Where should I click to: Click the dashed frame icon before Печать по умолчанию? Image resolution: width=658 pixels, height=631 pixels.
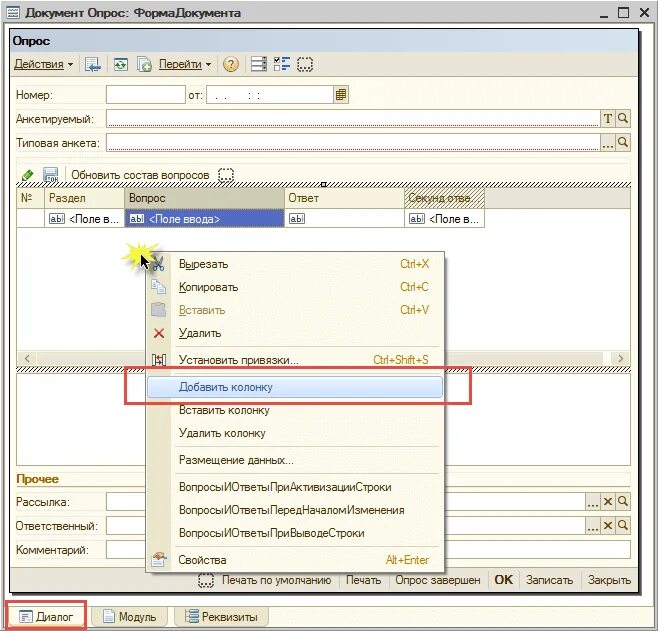(206, 580)
